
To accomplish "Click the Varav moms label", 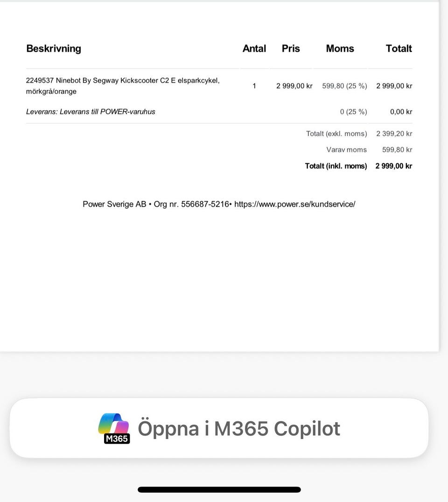I will coord(346,149).
